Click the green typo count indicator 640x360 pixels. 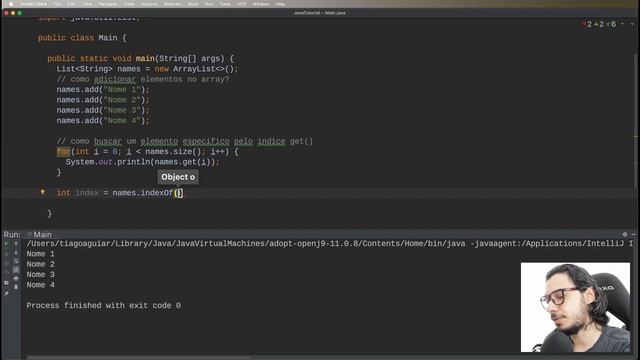click(611, 24)
